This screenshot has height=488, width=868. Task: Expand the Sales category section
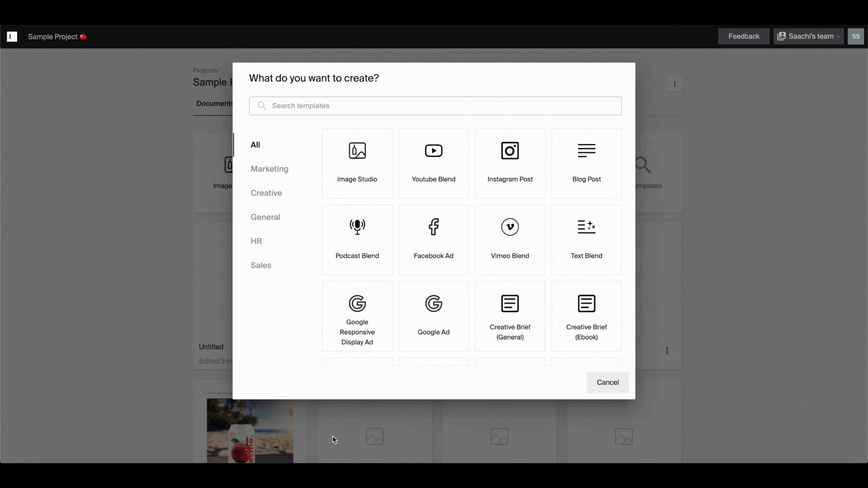click(260, 264)
